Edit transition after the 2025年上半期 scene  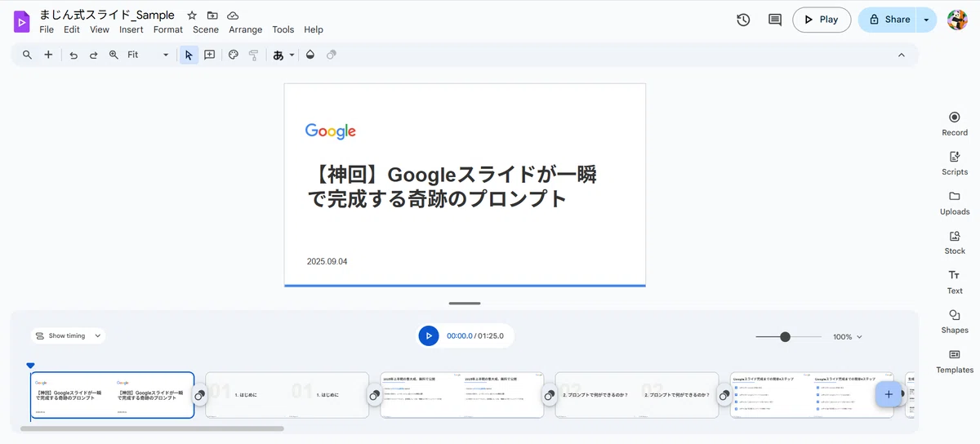[550, 395]
